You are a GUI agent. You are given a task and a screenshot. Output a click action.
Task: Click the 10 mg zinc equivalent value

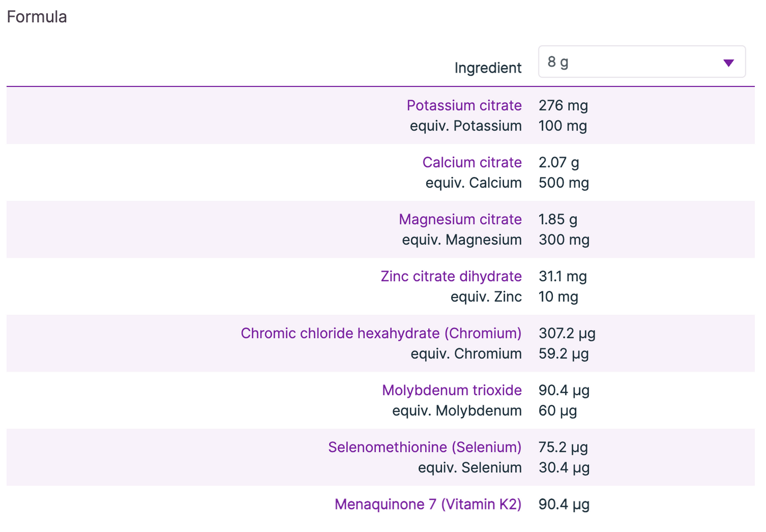point(558,297)
